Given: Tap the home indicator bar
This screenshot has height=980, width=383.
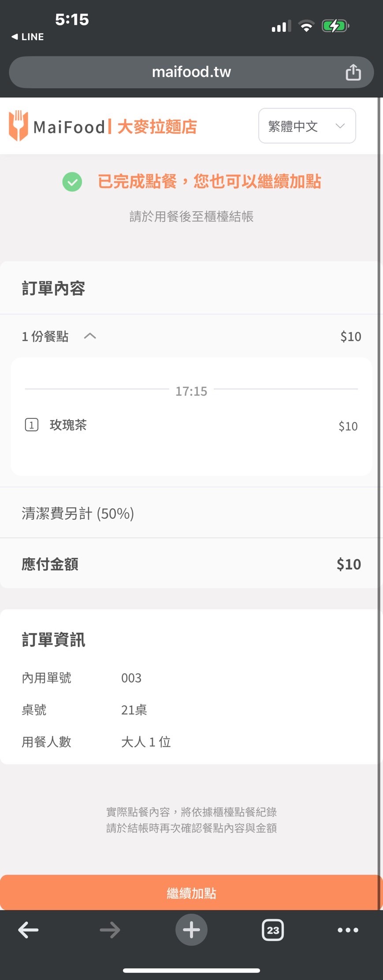Looking at the screenshot, I should [191, 970].
